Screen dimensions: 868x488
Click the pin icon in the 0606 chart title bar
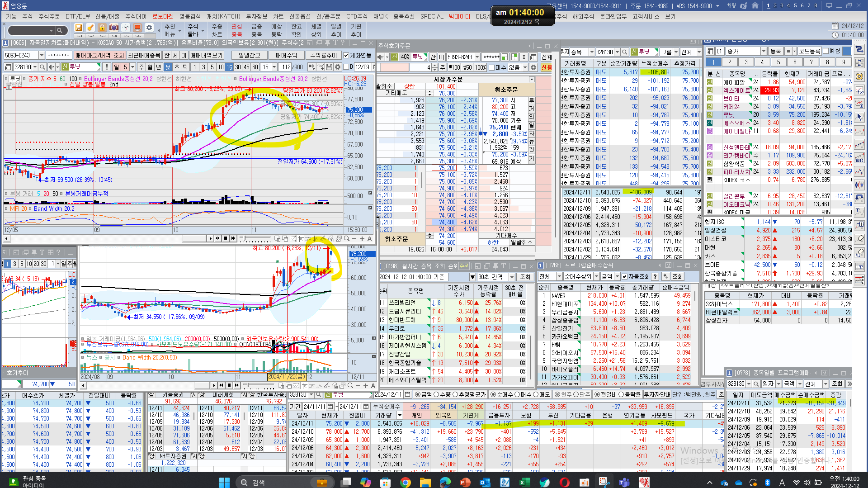pyautogui.click(x=327, y=43)
